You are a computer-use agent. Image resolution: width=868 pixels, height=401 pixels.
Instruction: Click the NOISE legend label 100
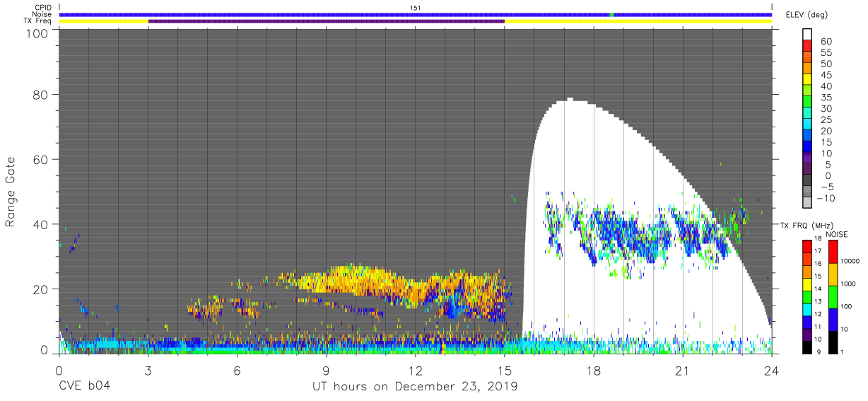(848, 306)
